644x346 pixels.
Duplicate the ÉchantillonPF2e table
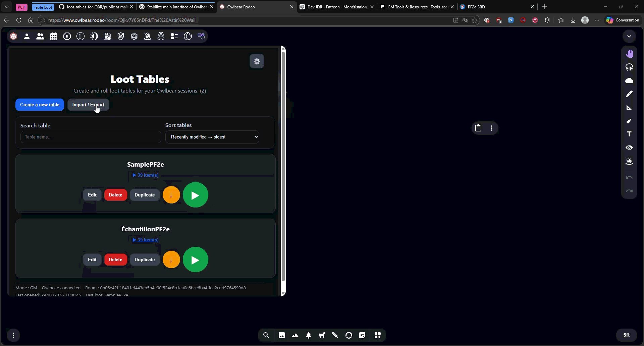pos(145,259)
